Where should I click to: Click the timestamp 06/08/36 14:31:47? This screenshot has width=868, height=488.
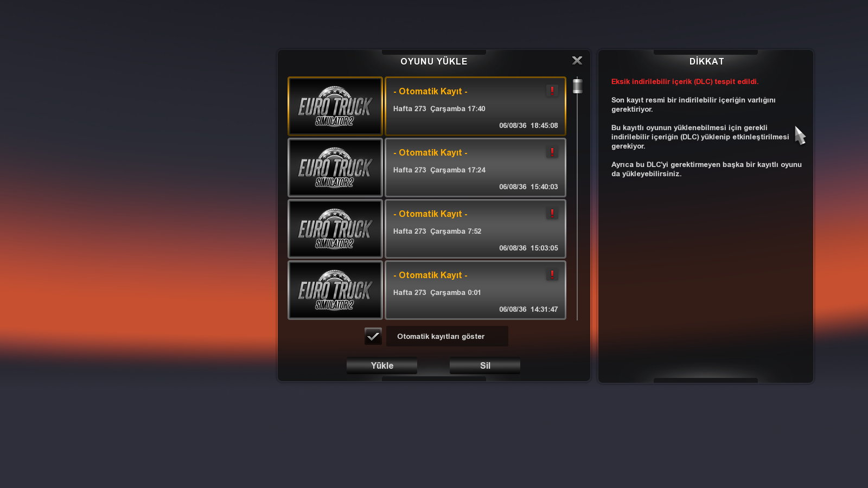(528, 309)
